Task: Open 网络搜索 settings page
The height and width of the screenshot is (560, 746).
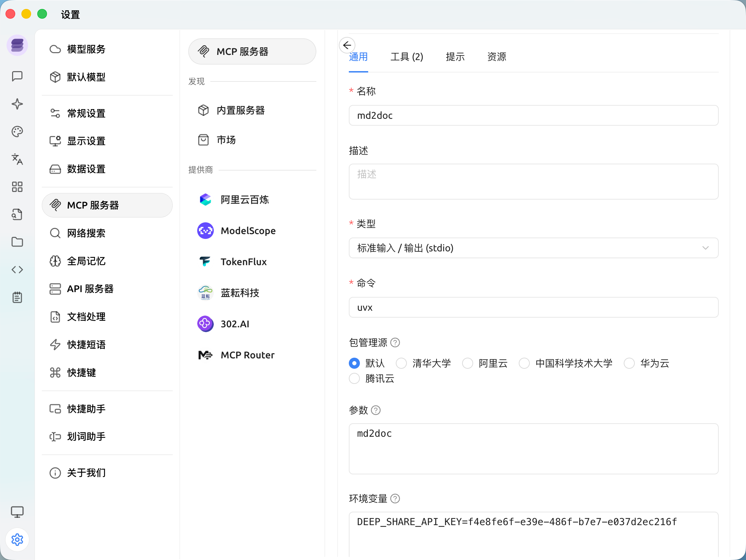Action: point(86,233)
